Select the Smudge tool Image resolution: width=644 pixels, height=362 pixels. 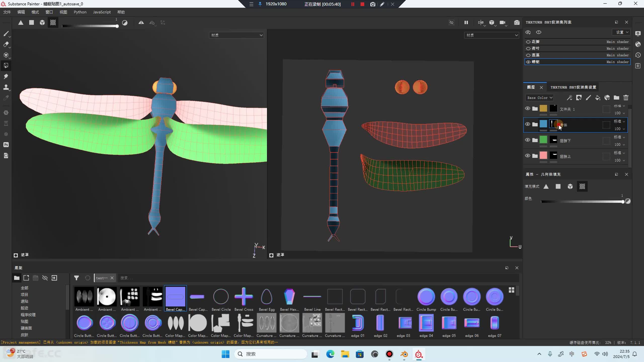coord(6,76)
